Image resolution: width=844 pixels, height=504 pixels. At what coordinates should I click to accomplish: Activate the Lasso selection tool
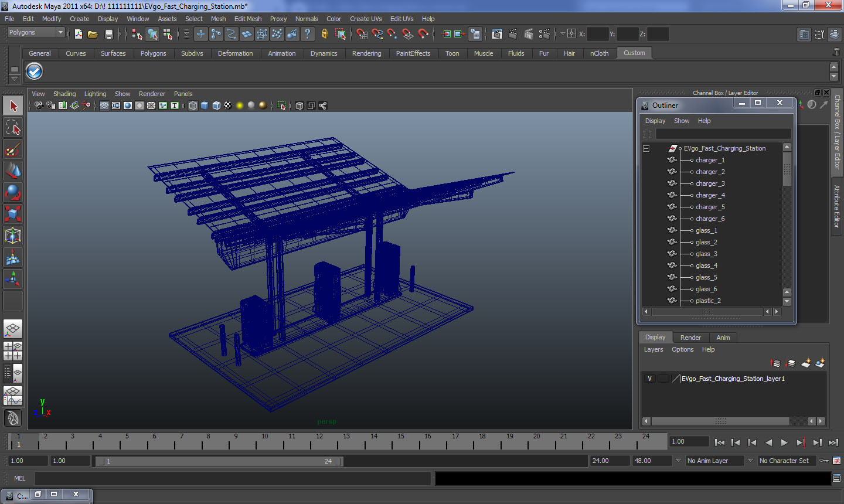click(x=13, y=128)
